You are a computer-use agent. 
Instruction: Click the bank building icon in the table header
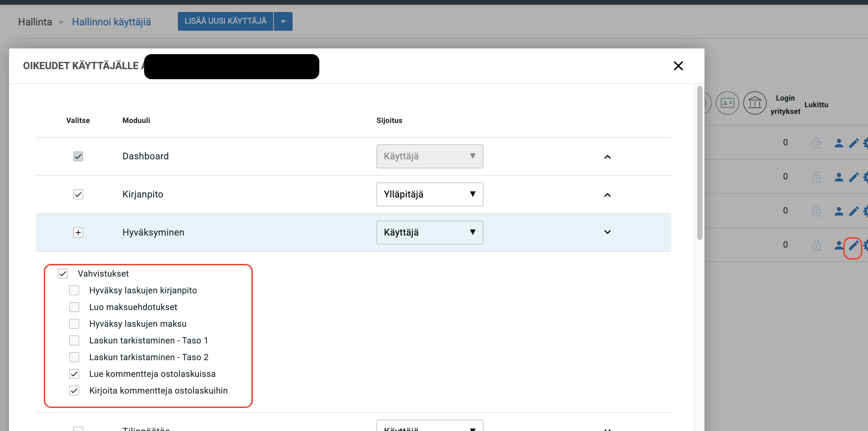[754, 103]
